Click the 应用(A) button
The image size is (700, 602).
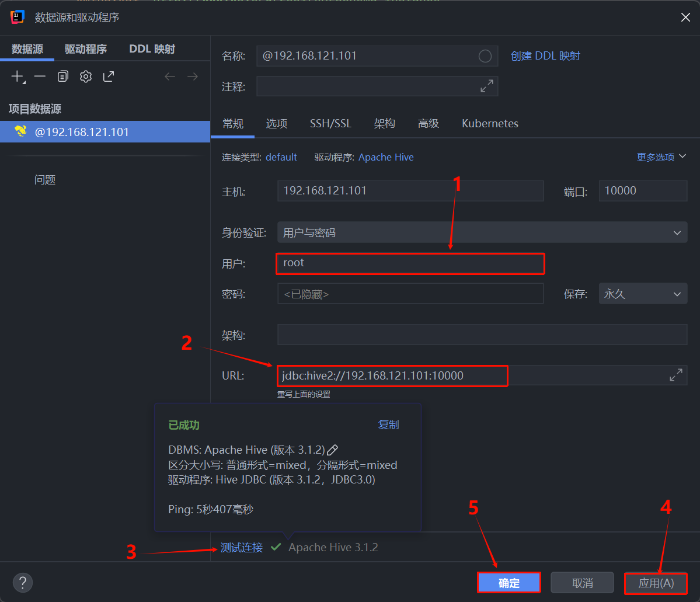click(x=656, y=583)
